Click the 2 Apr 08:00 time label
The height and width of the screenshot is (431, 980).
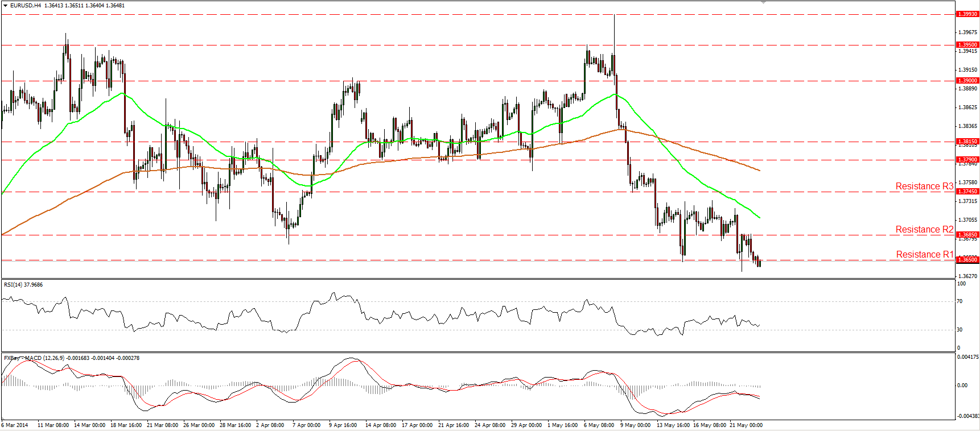(270, 425)
